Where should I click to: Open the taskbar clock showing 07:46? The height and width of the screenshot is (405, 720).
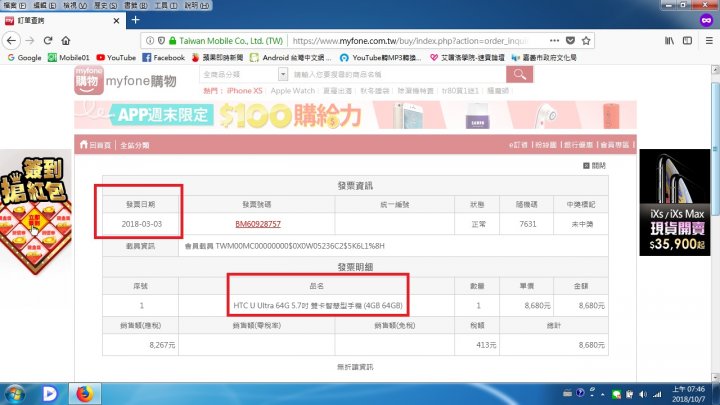point(688,394)
